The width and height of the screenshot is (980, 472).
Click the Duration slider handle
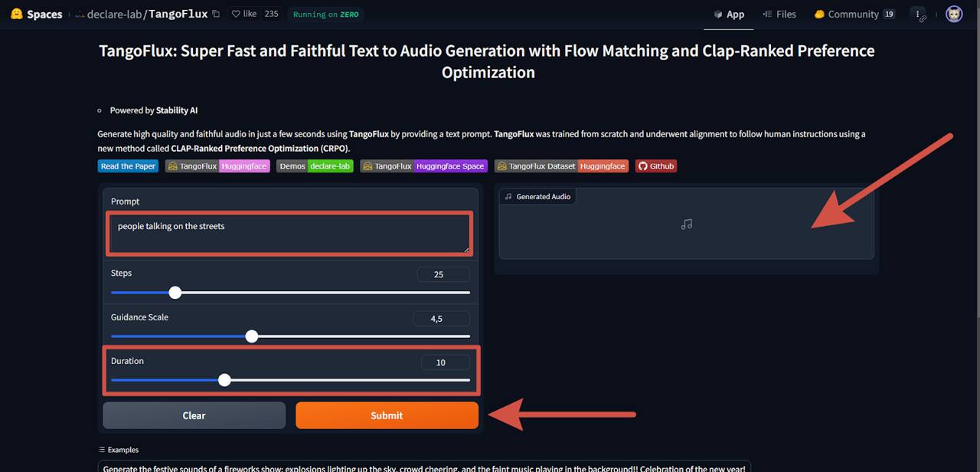click(224, 380)
